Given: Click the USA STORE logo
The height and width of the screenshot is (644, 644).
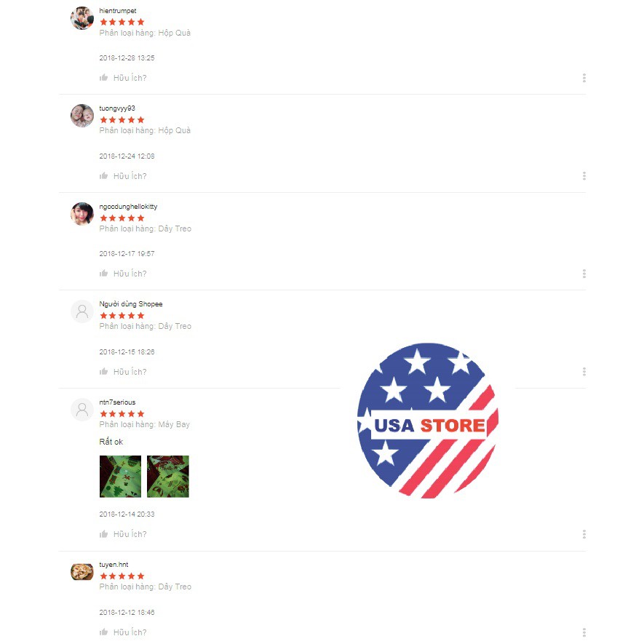Looking at the screenshot, I should (428, 421).
